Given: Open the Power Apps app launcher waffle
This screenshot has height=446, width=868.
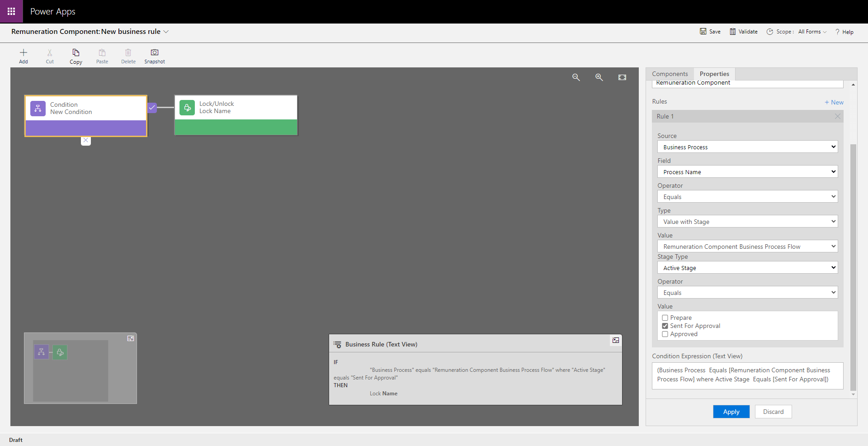Looking at the screenshot, I should (x=11, y=11).
